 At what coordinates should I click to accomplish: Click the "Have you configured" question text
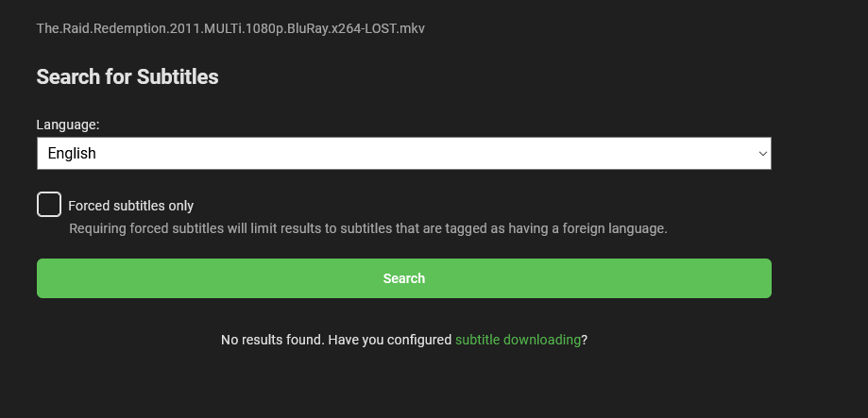(390, 340)
